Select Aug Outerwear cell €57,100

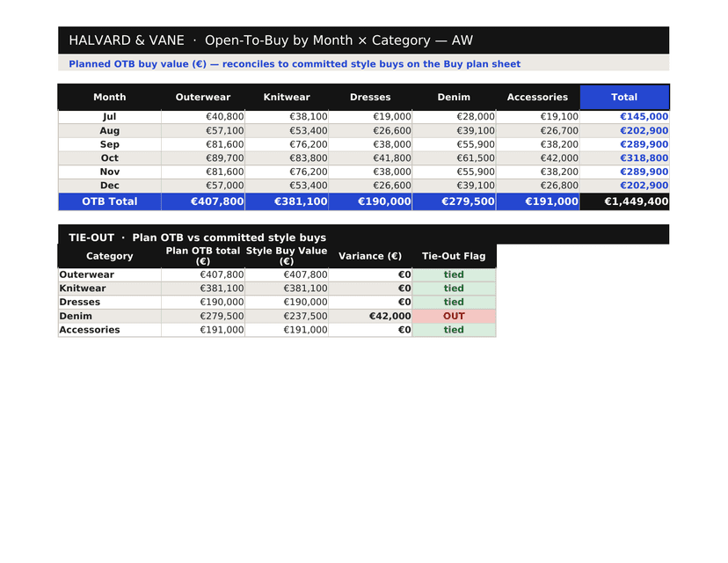coord(203,130)
